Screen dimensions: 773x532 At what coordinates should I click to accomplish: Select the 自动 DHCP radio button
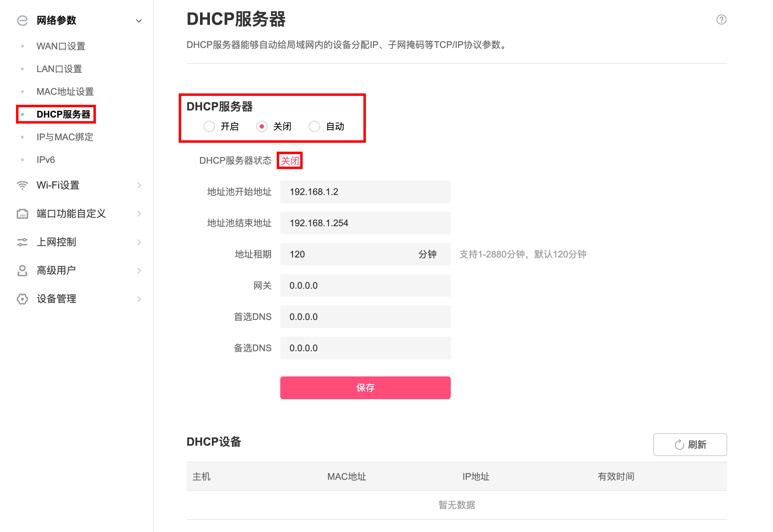point(314,126)
